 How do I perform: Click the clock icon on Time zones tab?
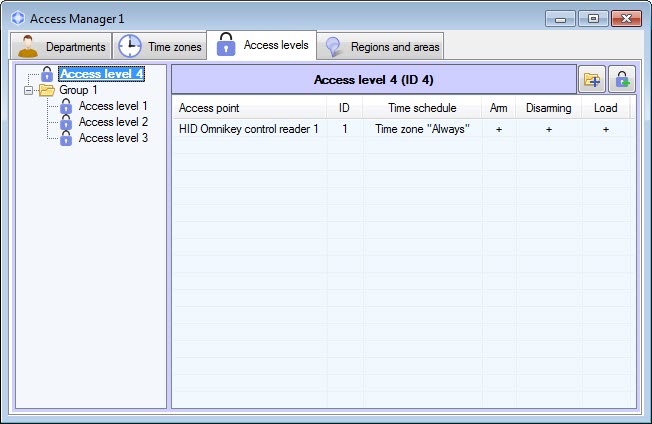pos(130,46)
